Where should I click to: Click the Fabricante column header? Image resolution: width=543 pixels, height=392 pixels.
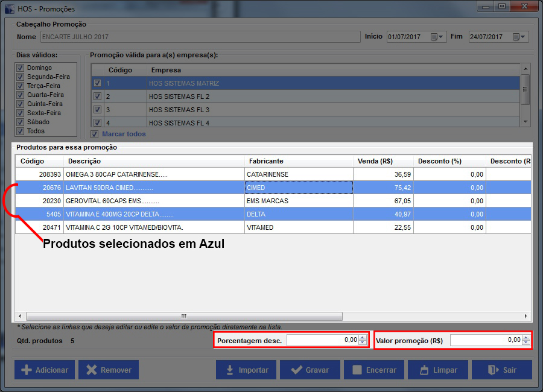(x=299, y=161)
